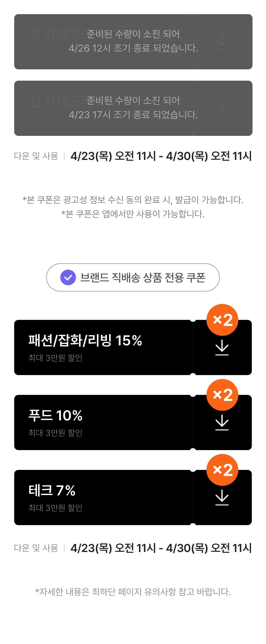Click orange ×2 badge on 패션/잡화/리빙 coupon

[222, 320]
